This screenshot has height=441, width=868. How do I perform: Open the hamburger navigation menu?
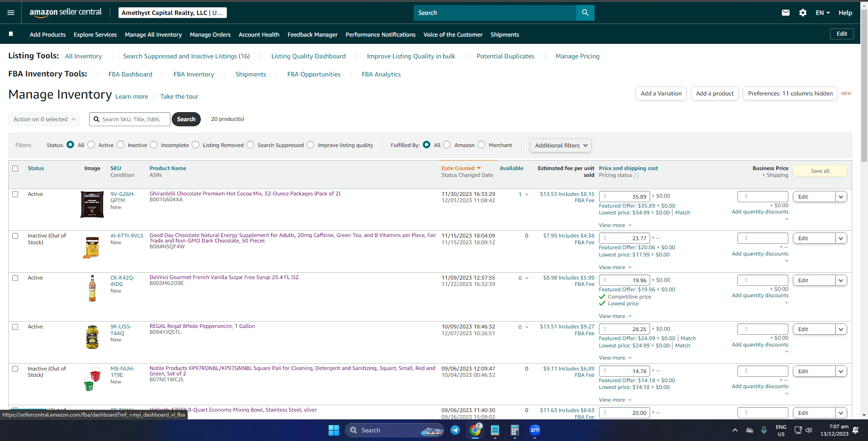[11, 13]
